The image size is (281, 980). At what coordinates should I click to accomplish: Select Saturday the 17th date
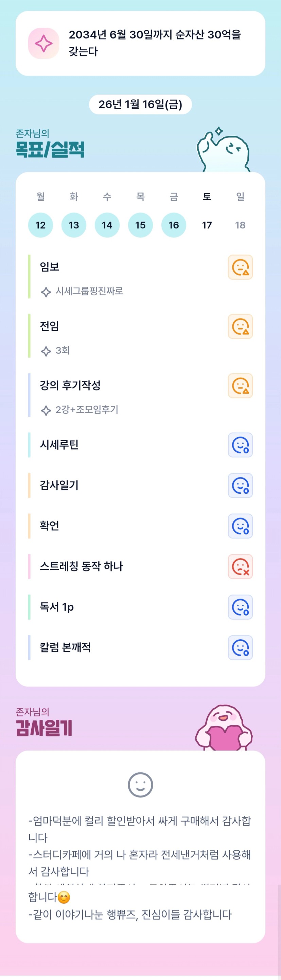pos(207,225)
